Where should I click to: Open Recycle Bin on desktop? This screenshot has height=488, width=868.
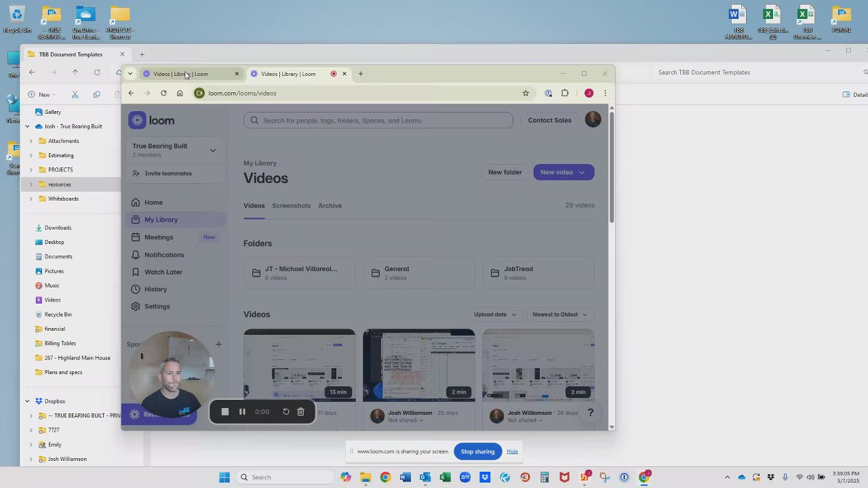click(17, 20)
